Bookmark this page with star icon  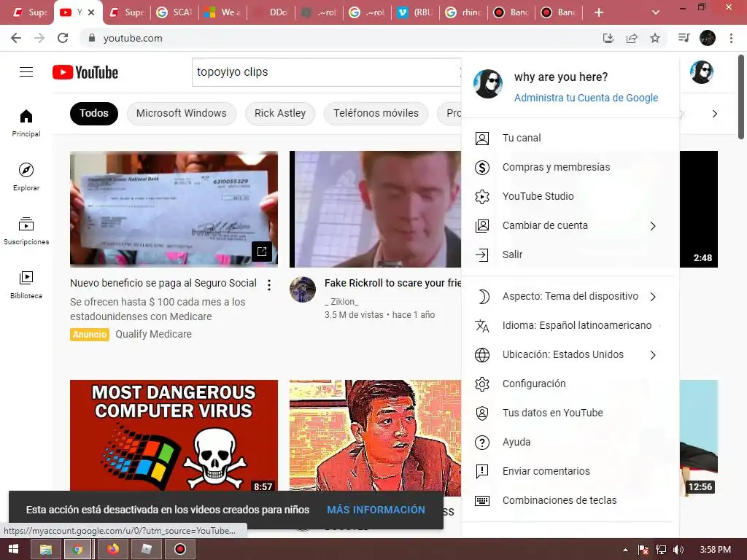[x=655, y=38]
